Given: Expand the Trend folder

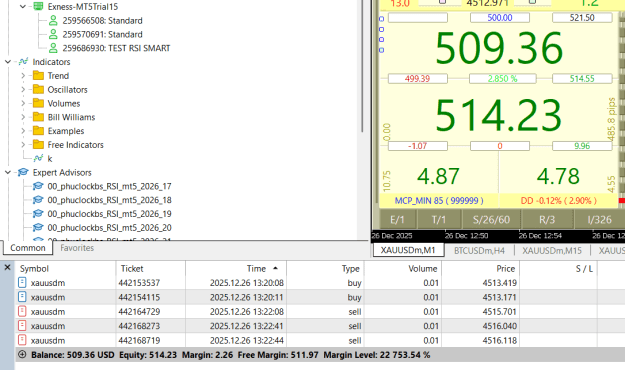Looking at the screenshot, I should click(x=23, y=76).
